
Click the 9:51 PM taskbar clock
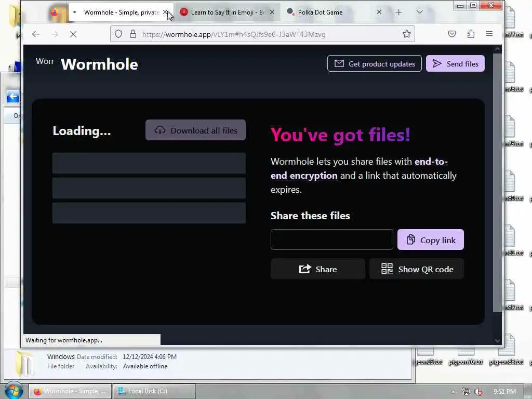pos(504,392)
